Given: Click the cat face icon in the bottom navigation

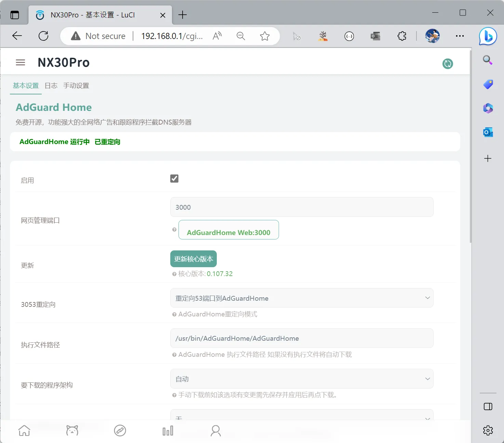Looking at the screenshot, I should [x=72, y=430].
